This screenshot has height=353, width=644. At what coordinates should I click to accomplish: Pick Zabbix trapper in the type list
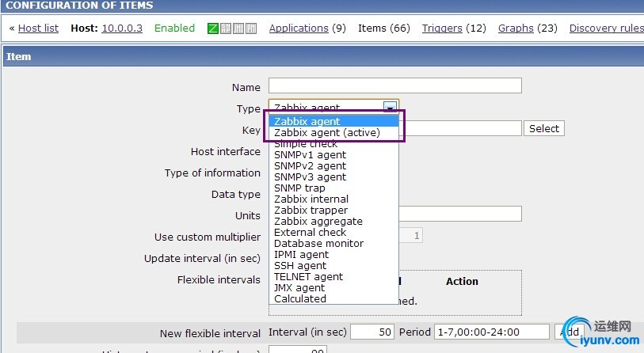(333, 211)
